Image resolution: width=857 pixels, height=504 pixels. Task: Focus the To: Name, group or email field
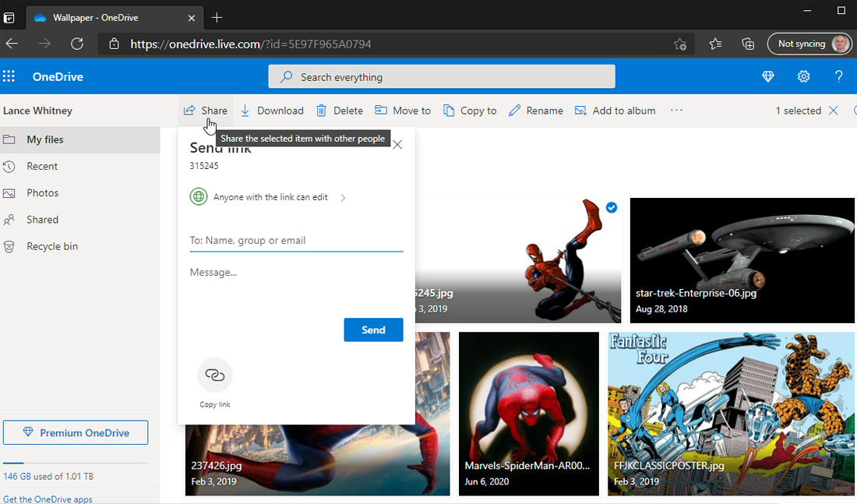pos(296,241)
